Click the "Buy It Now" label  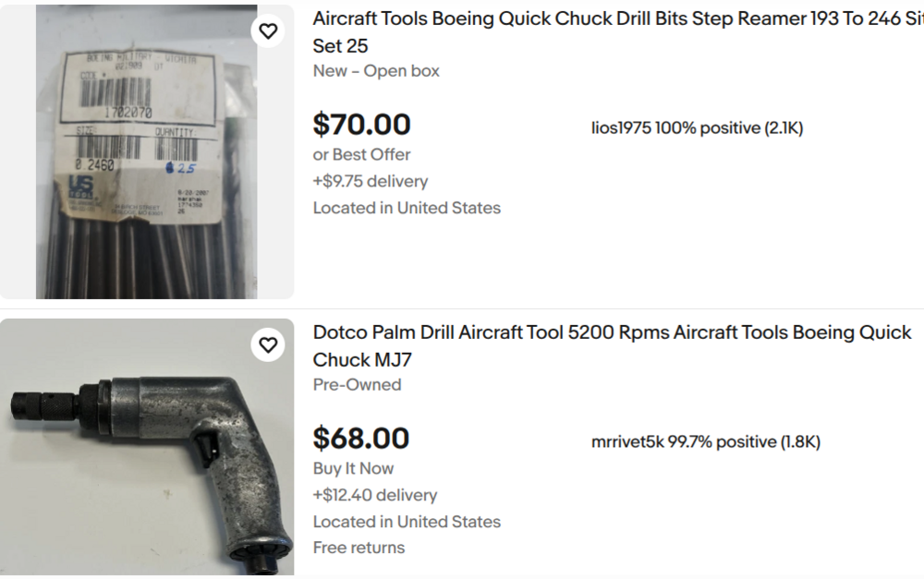coord(353,469)
